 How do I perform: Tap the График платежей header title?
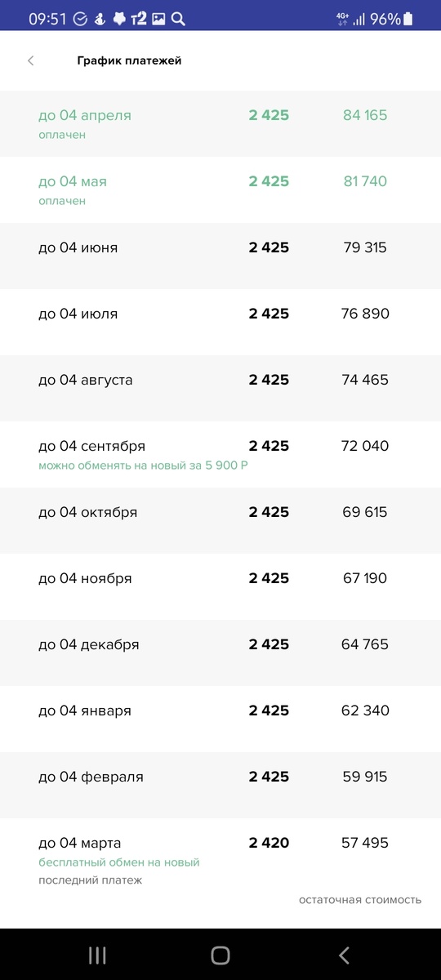[129, 60]
